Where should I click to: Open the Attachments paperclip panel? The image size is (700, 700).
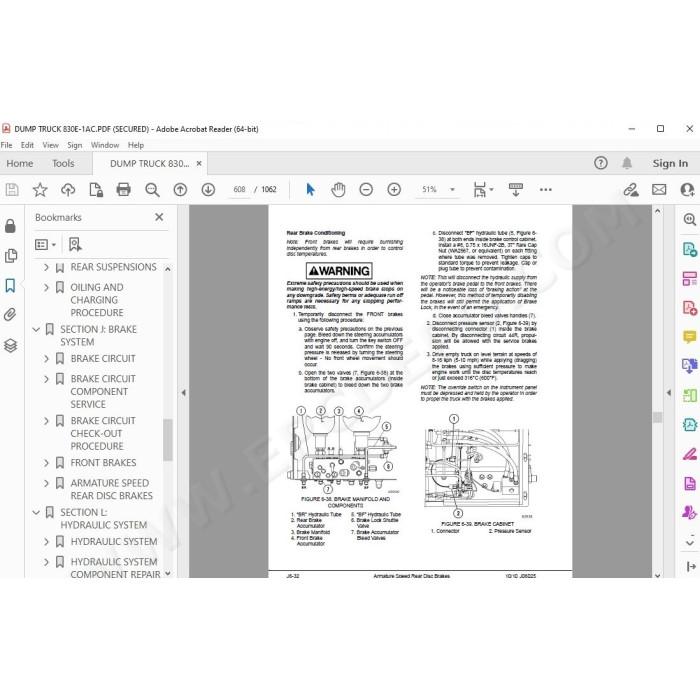tap(10, 315)
